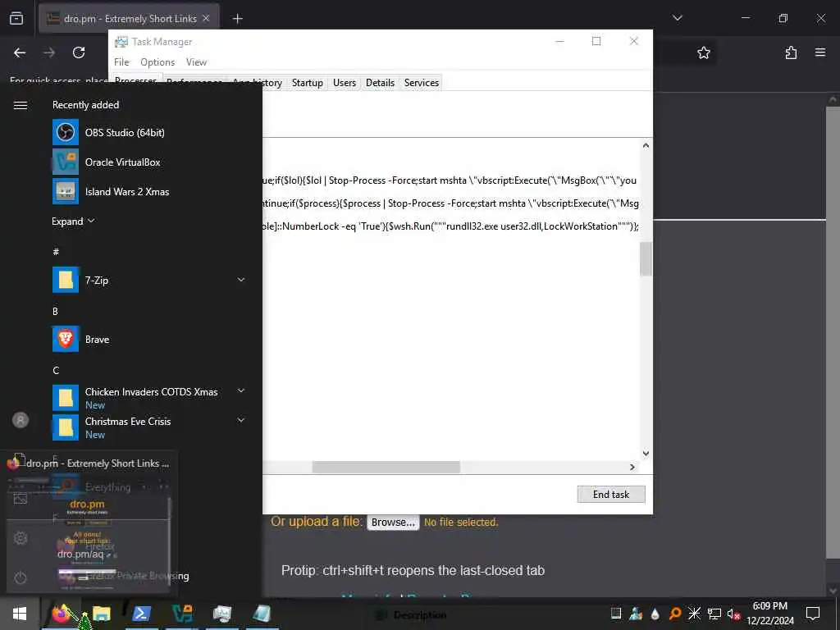The image size is (840, 630).
Task: Click the network tray icon
Action: pyautogui.click(x=714, y=614)
